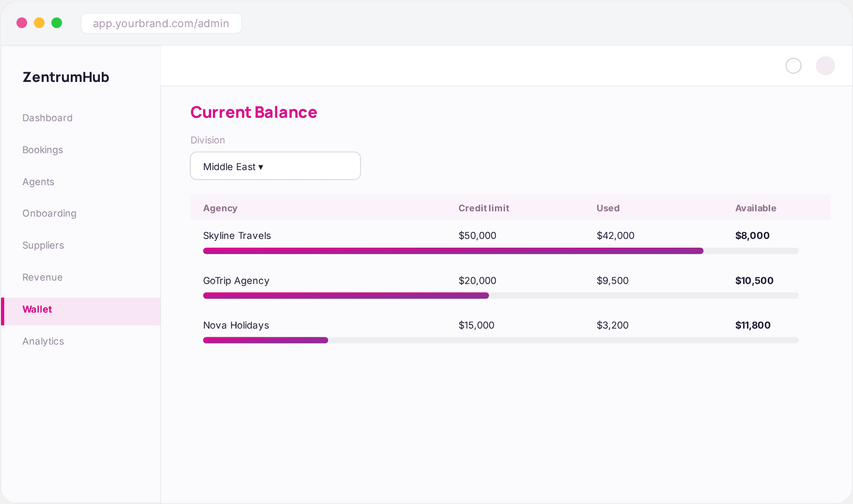Select the Nova Holidays agency name
The width and height of the screenshot is (853, 504).
[236, 325]
